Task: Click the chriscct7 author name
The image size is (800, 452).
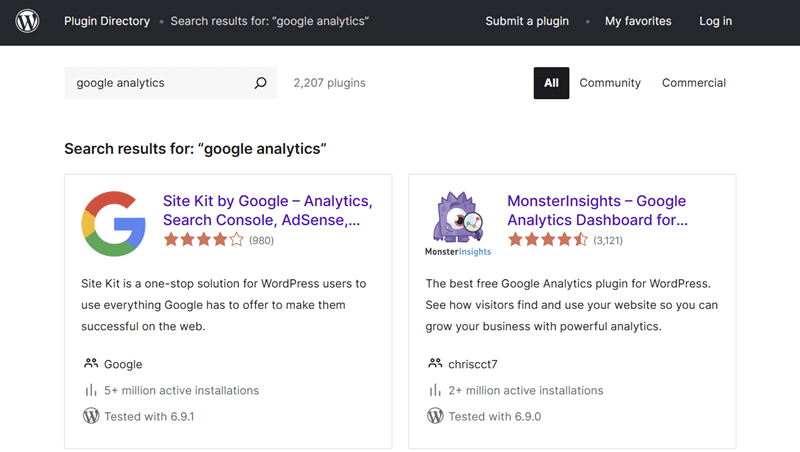Action: point(473,364)
